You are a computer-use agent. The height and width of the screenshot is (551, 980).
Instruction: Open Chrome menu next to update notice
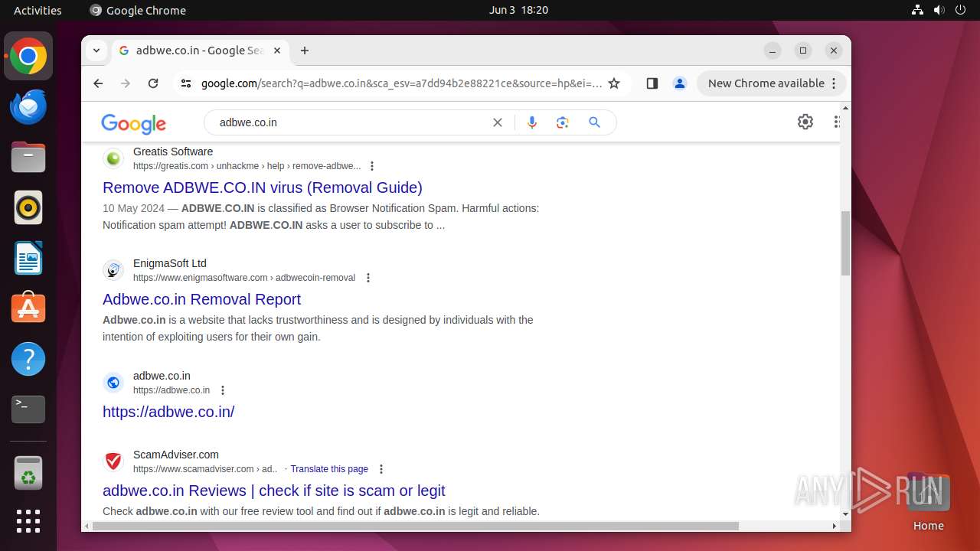tap(835, 83)
